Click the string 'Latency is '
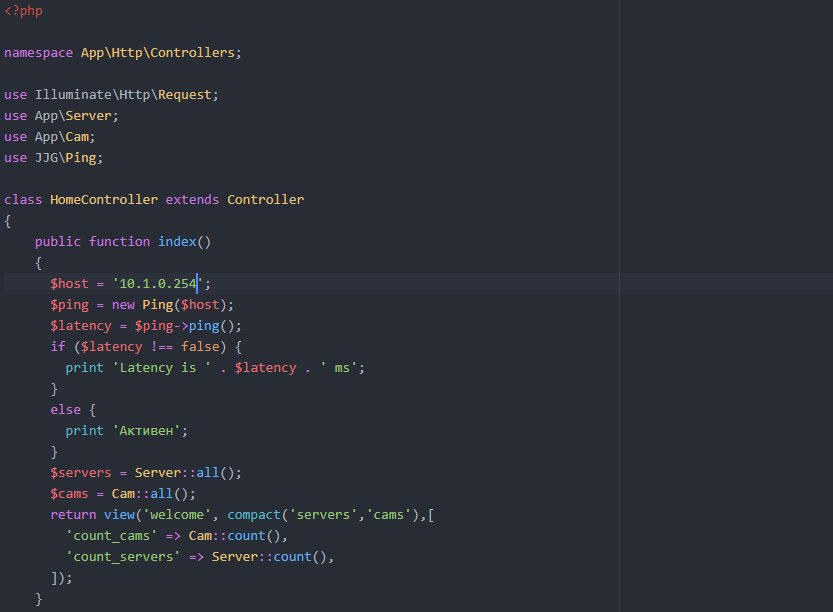The height and width of the screenshot is (612, 833). pyautogui.click(x=162, y=368)
